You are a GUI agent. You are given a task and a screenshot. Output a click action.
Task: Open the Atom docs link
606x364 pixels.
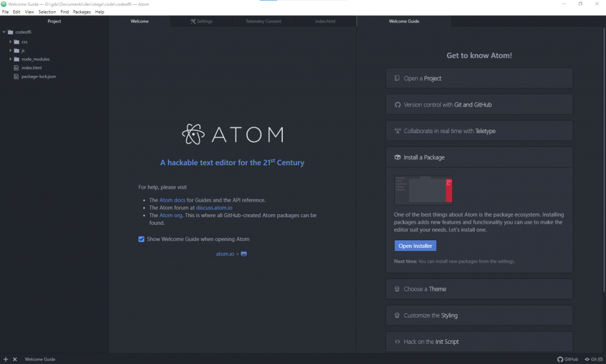coord(172,200)
